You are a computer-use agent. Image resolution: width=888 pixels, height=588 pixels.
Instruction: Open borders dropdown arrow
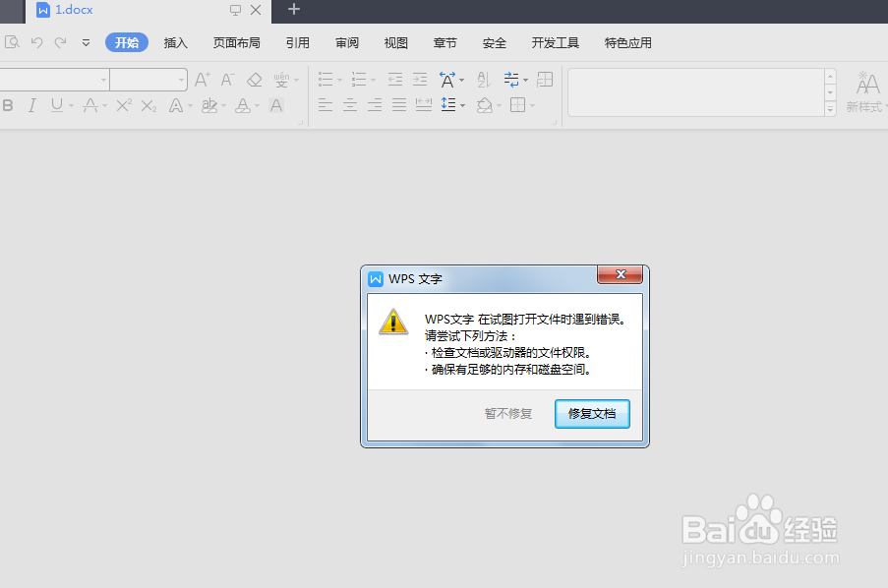coord(532,106)
